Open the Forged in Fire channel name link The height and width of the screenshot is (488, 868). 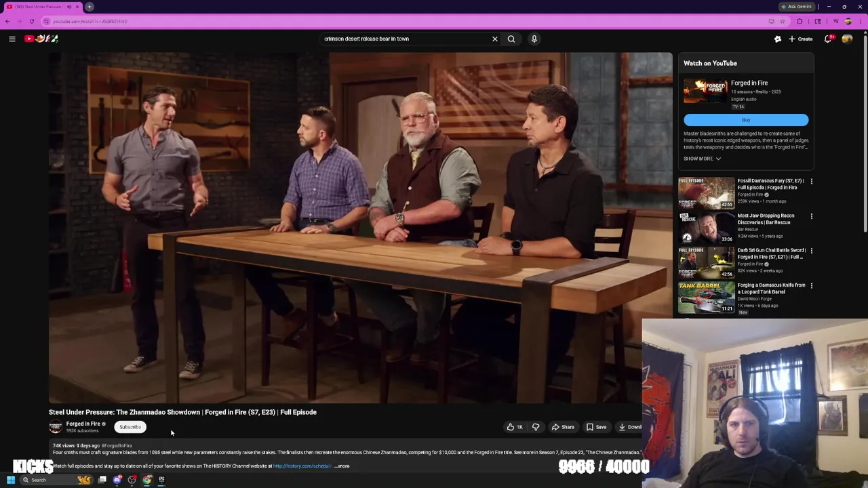point(83,424)
